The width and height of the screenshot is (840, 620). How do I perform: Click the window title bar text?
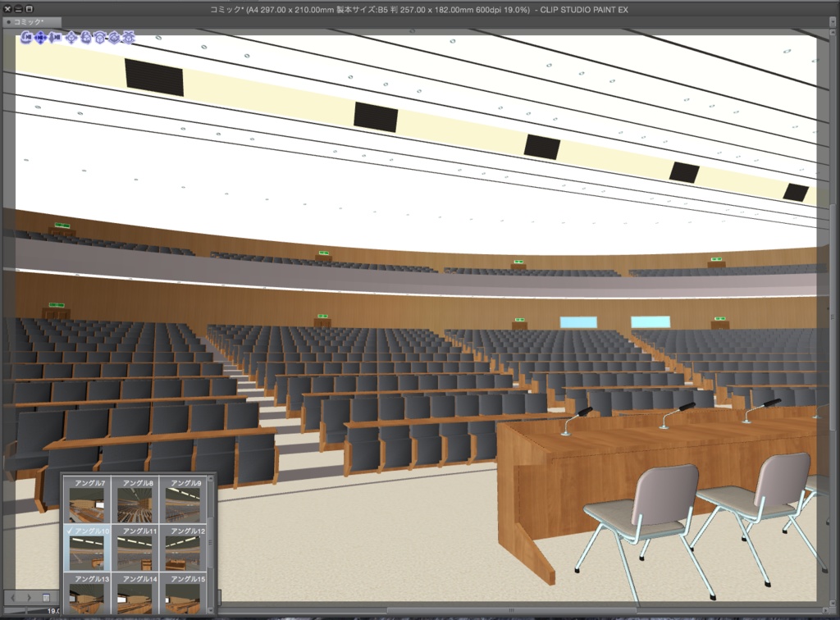point(419,10)
